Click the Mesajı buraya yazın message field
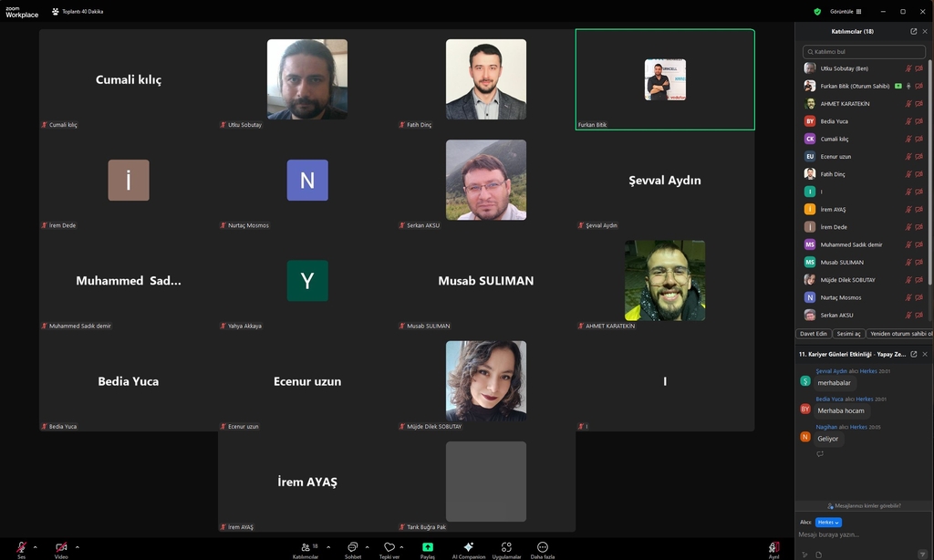Image resolution: width=934 pixels, height=560 pixels. tap(857, 535)
